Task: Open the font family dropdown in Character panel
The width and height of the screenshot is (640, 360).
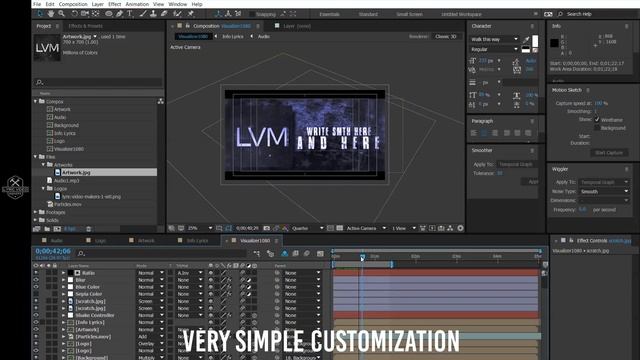Action: pyautogui.click(x=494, y=39)
